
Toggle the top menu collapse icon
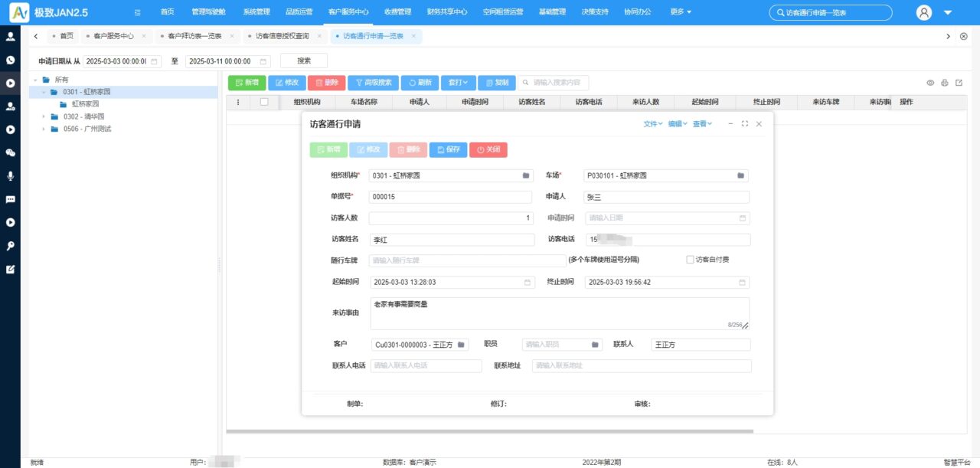pyautogui.click(x=137, y=12)
